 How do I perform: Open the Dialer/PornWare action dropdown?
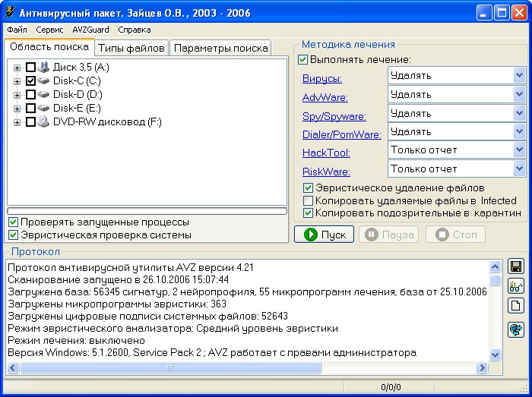point(519,131)
